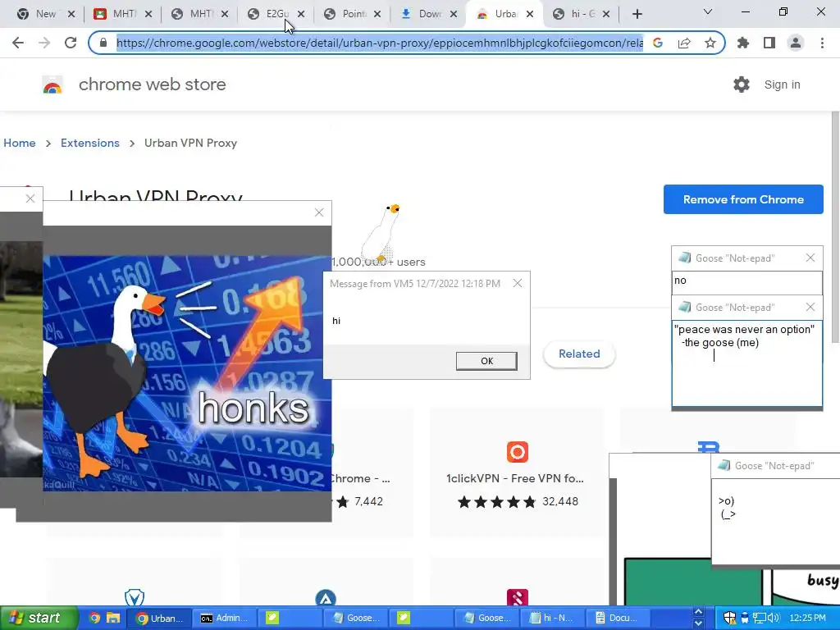This screenshot has width=840, height=630.
Task: Click the address bar URL
Action: [379, 43]
